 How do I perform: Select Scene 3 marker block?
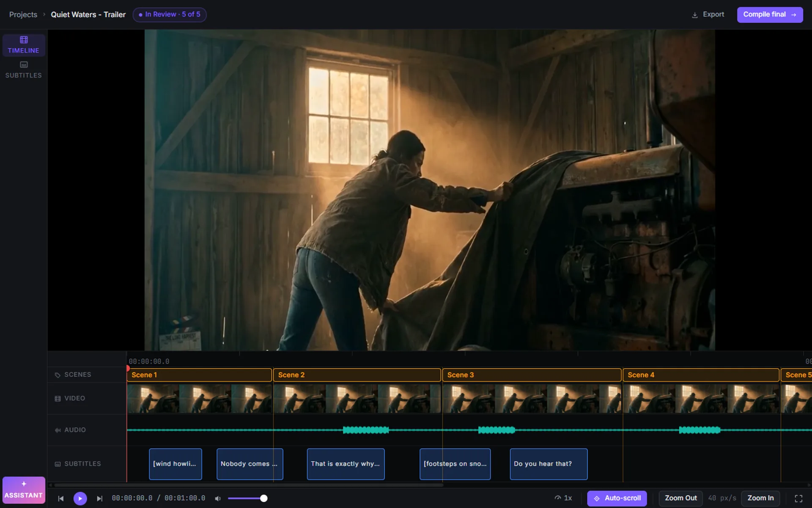pos(532,375)
